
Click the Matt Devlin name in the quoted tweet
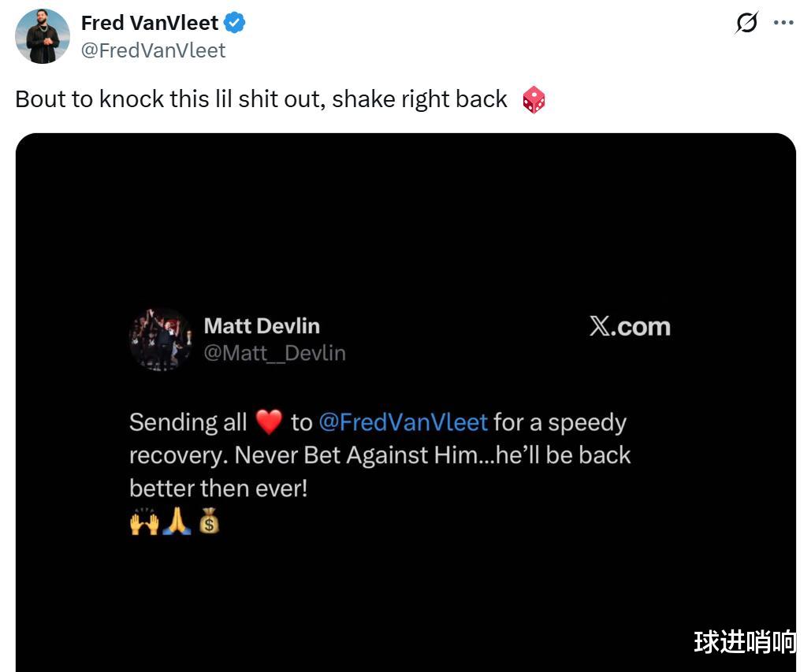pyautogui.click(x=262, y=326)
